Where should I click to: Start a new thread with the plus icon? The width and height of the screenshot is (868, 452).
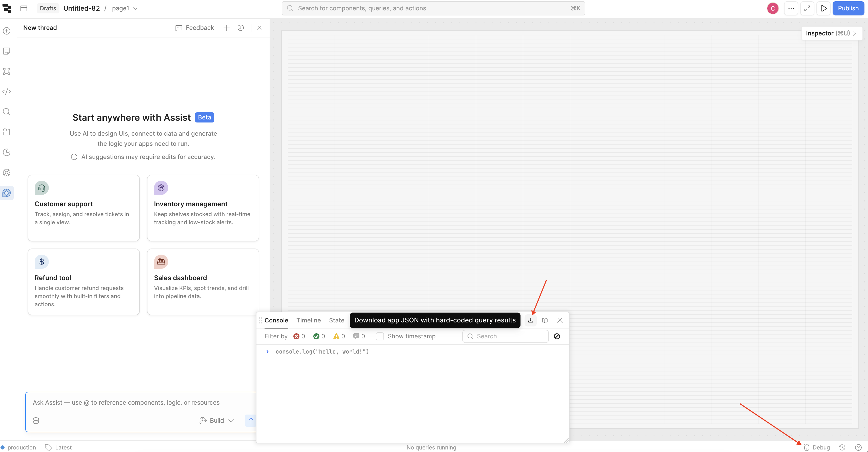[226, 28]
